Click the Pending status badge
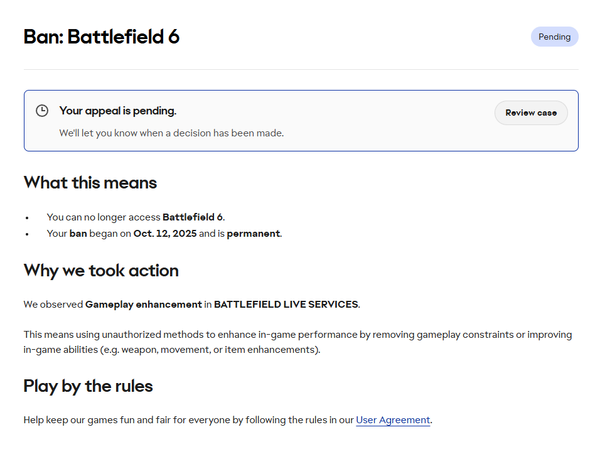The width and height of the screenshot is (600, 451). point(554,37)
